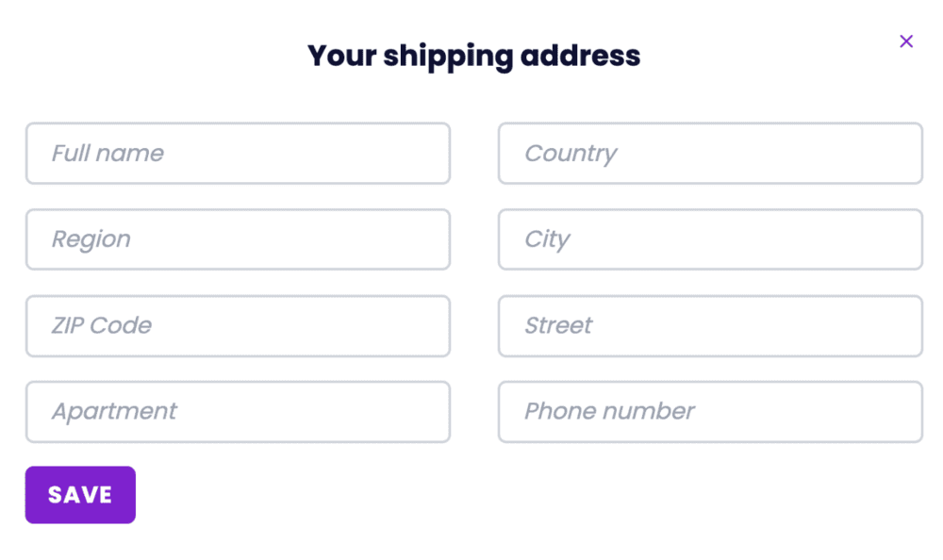Click the Street address field

click(x=710, y=326)
